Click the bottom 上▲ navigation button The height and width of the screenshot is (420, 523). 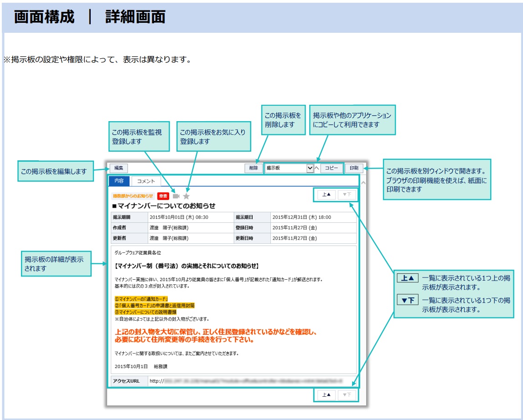(326, 394)
